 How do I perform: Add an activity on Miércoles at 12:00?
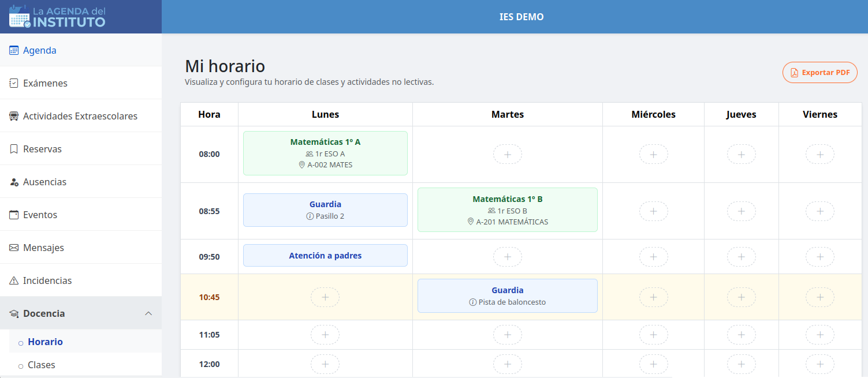pyautogui.click(x=654, y=364)
